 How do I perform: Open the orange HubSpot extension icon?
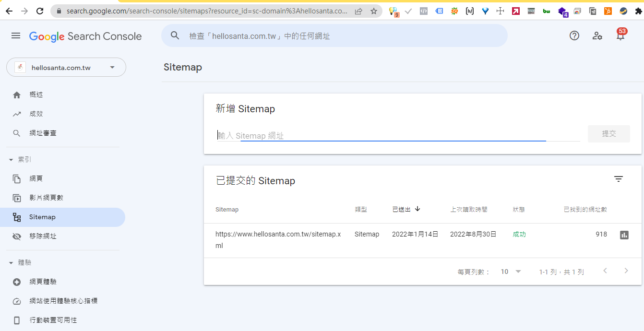tap(608, 11)
